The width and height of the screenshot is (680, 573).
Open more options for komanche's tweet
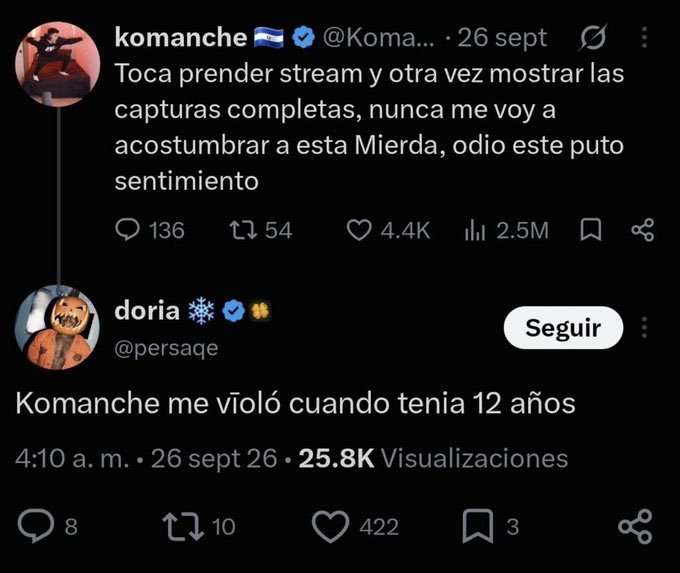pos(644,37)
